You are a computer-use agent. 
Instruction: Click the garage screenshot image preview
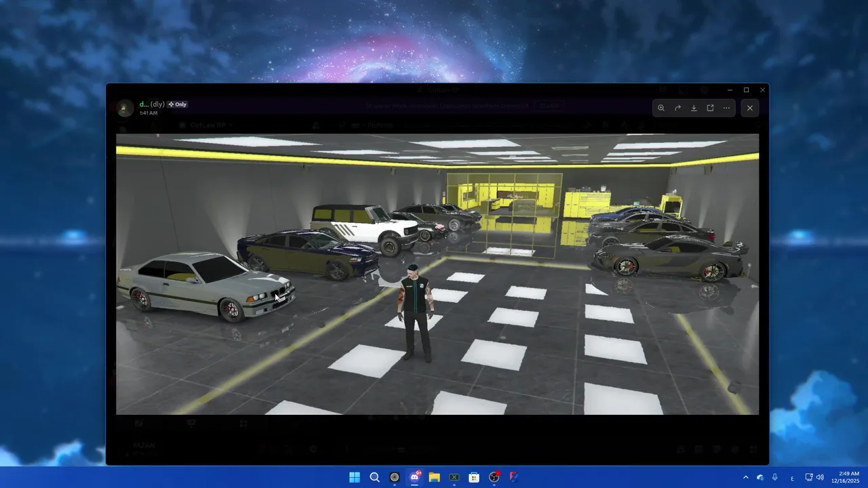(437, 274)
